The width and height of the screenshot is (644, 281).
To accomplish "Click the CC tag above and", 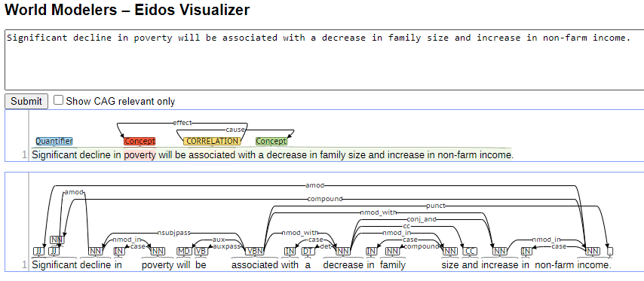I will pos(471,251).
